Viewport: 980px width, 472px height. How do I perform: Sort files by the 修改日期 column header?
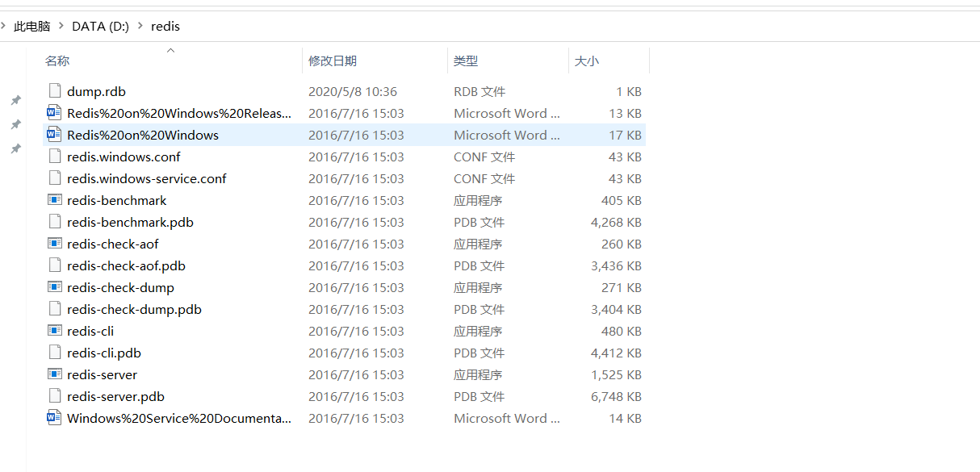(333, 61)
